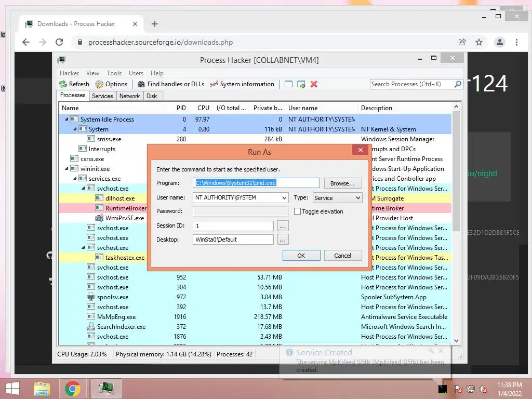Click the find window toolbar icon
This screenshot has width=532, height=399.
[x=288, y=84]
